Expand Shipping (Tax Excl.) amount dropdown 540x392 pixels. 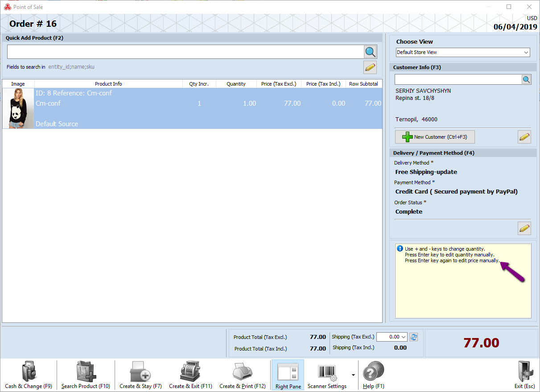pos(404,337)
